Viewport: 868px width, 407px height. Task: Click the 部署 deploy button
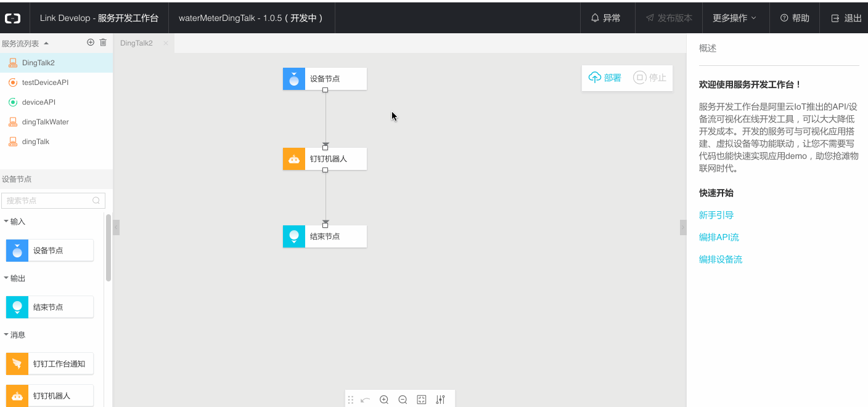[605, 78]
